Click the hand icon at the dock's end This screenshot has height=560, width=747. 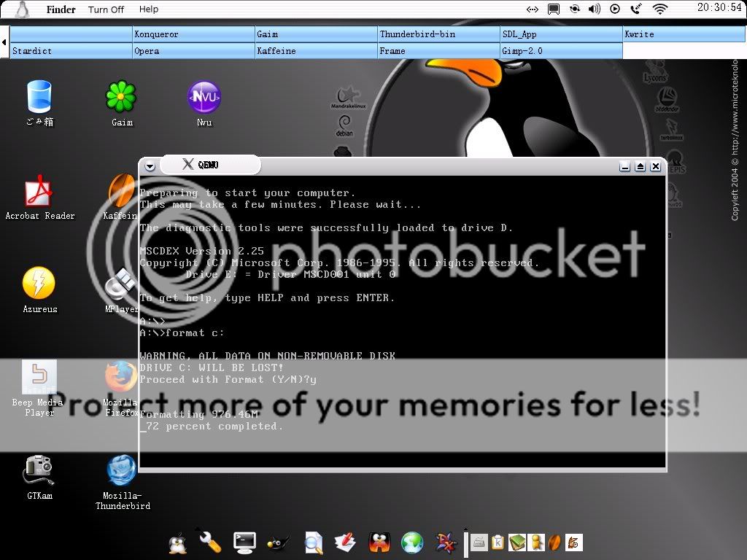click(573, 542)
